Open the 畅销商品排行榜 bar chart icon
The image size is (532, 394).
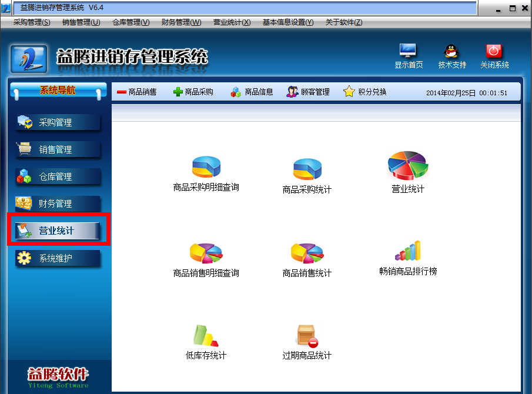408,252
